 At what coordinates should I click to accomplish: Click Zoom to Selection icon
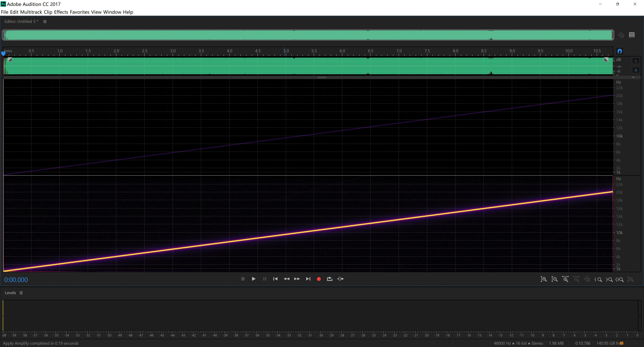(619, 279)
